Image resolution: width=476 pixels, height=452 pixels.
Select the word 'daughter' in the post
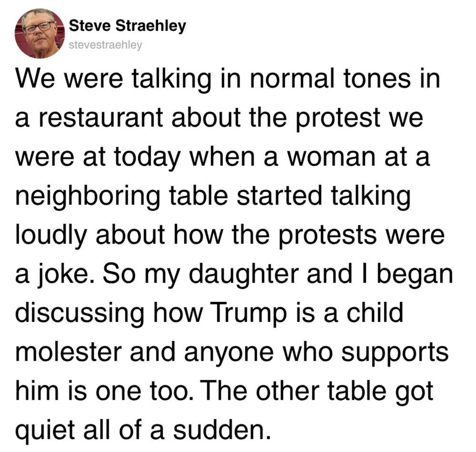pos(244,275)
